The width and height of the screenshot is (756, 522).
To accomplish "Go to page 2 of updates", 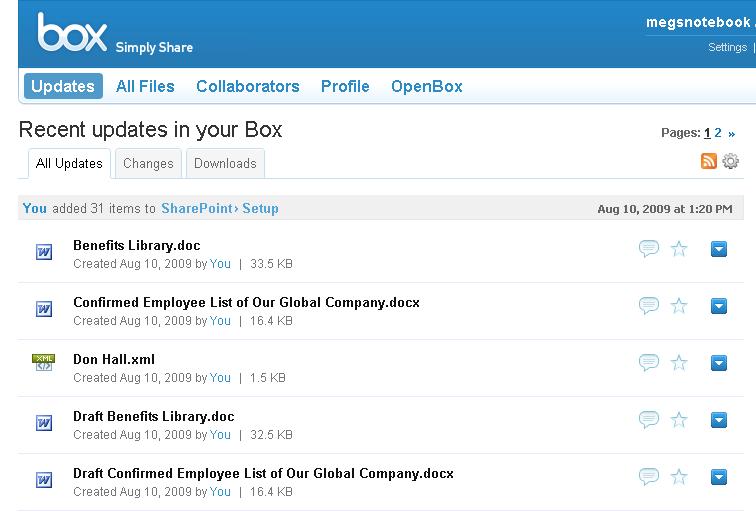I will (x=718, y=132).
